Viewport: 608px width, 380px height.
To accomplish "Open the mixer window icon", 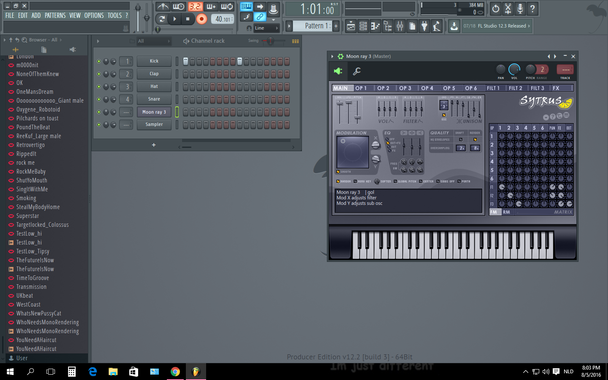I will point(400,26).
